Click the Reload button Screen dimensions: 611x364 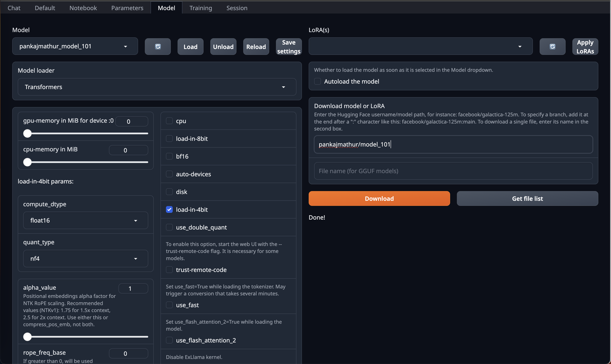click(256, 46)
